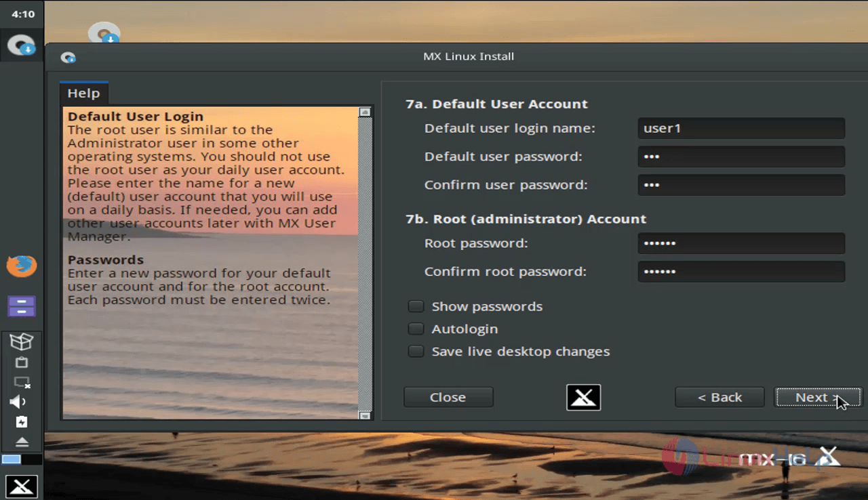This screenshot has width=868, height=500.
Task: Open the volume speaker tray icon
Action: pos(18,402)
